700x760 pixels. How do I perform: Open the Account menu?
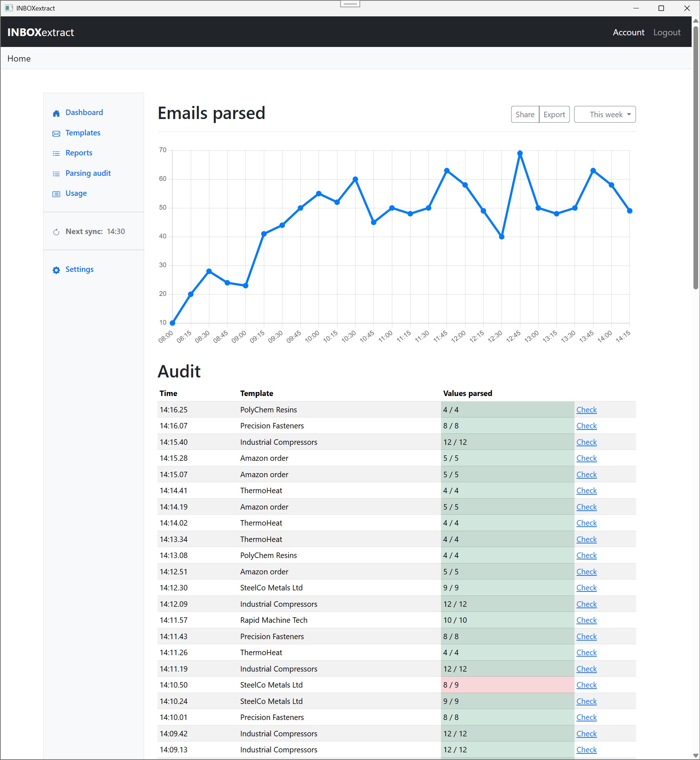click(x=628, y=32)
